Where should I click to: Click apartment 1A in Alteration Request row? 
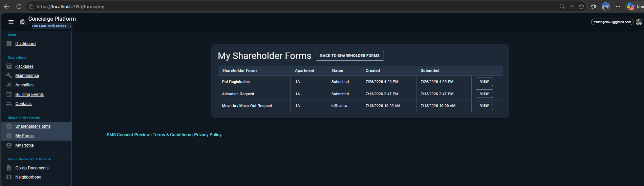point(309,94)
